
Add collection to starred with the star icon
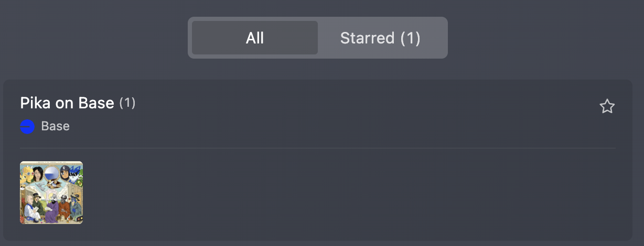607,107
